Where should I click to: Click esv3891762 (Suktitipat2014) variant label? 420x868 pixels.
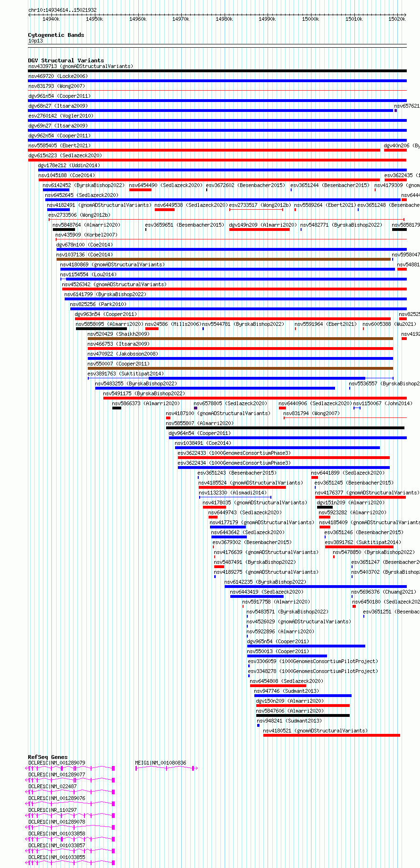(363, 542)
